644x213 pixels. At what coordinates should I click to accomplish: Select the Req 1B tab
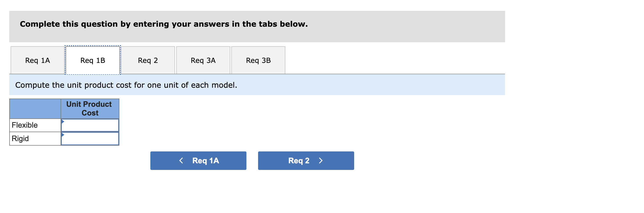(93, 60)
